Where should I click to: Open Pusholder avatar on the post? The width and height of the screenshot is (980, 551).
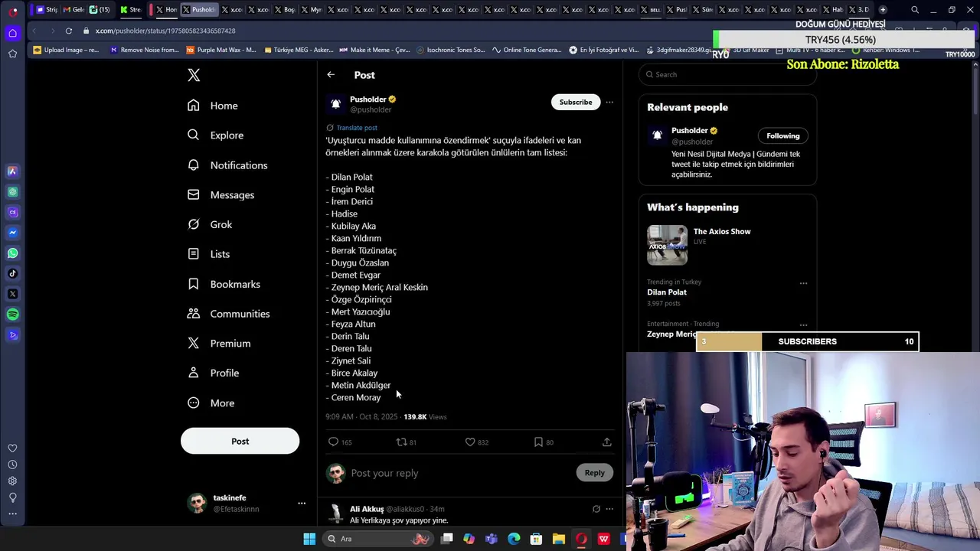point(335,104)
